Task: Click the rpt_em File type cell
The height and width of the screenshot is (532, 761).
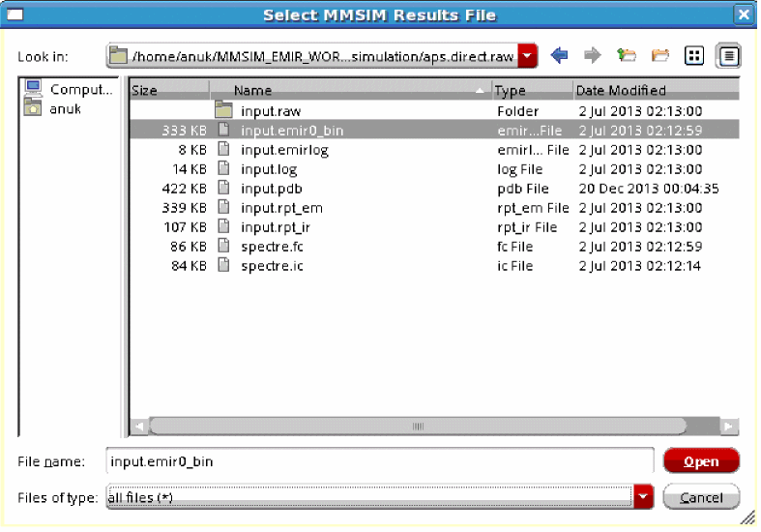Action: click(533, 208)
